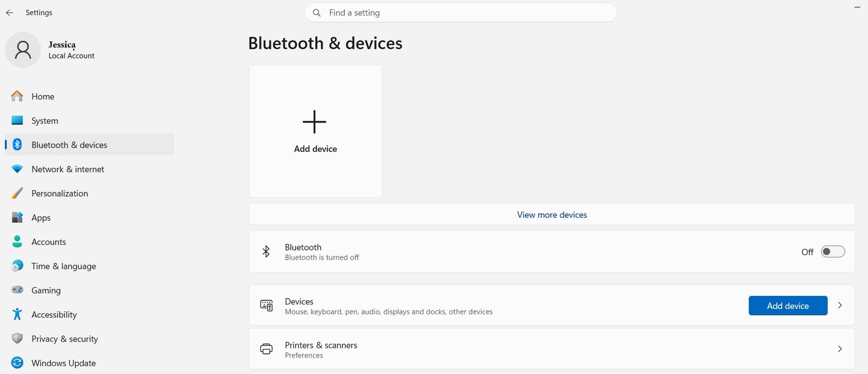Image resolution: width=868 pixels, height=374 pixels.
Task: Click the View more devices link
Action: [552, 215]
